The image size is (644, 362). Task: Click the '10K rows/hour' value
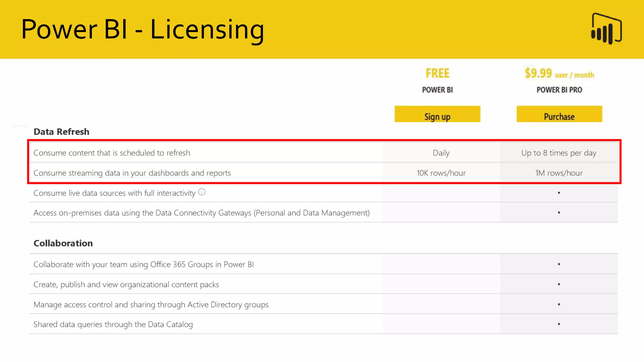[441, 173]
